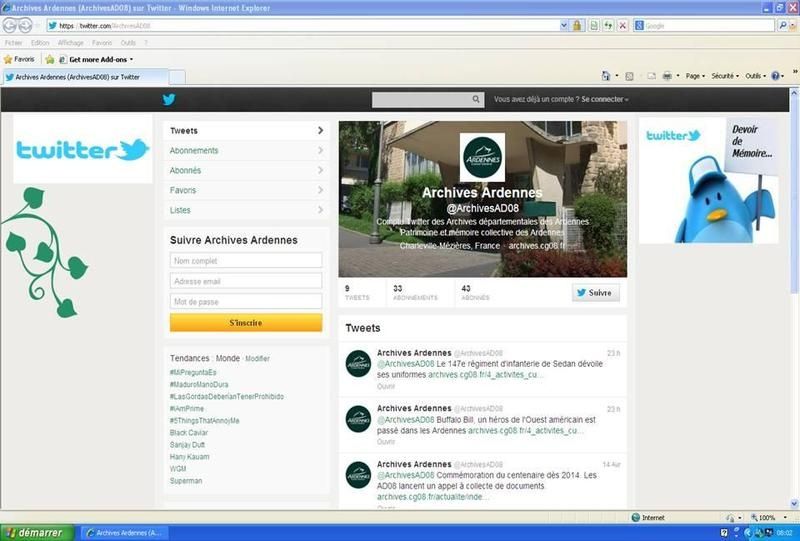Expand the Page dropdown menu
This screenshot has width=800, height=541.
[x=695, y=76]
